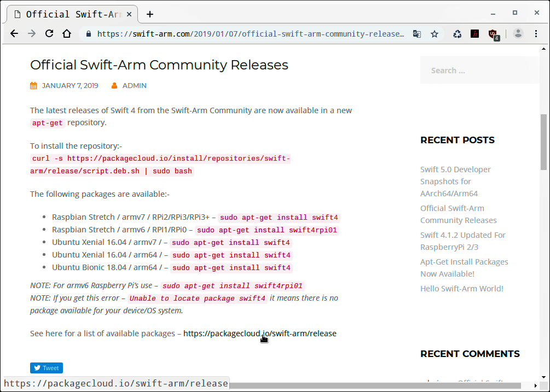
Task: Open the January 7, 2019 date link
Action: pos(70,85)
